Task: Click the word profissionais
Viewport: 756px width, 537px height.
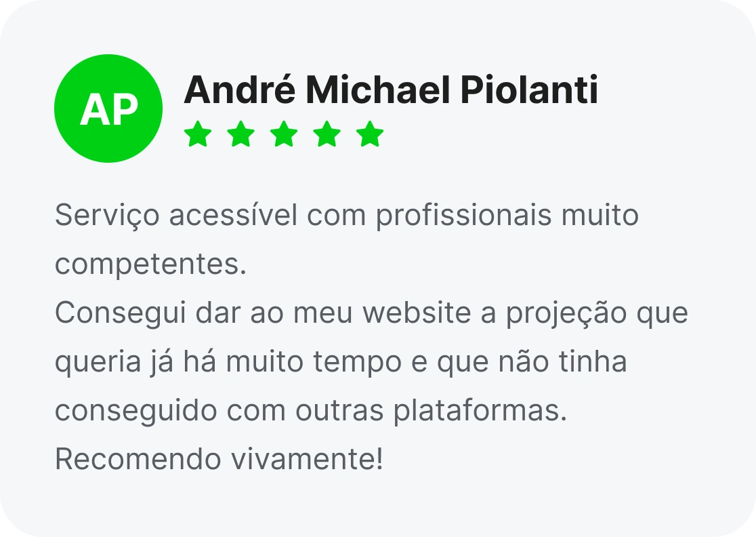Action: click(463, 216)
